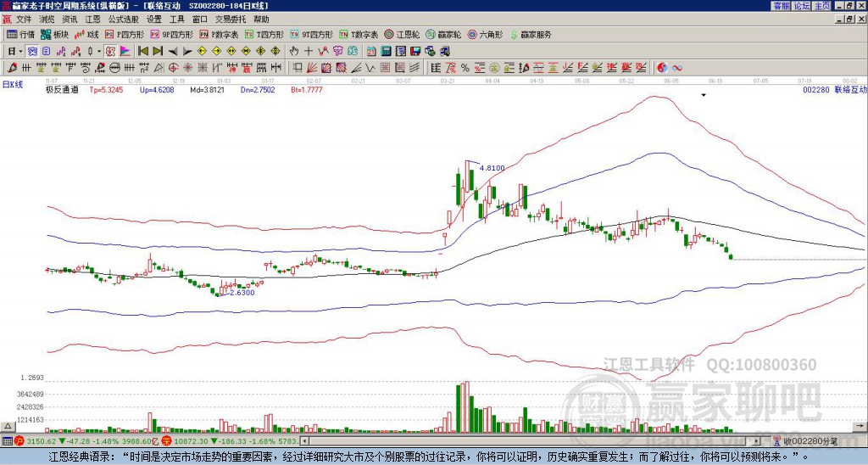Select the percent % retracement tool
This screenshot has height=465, width=868.
pos(465,68)
